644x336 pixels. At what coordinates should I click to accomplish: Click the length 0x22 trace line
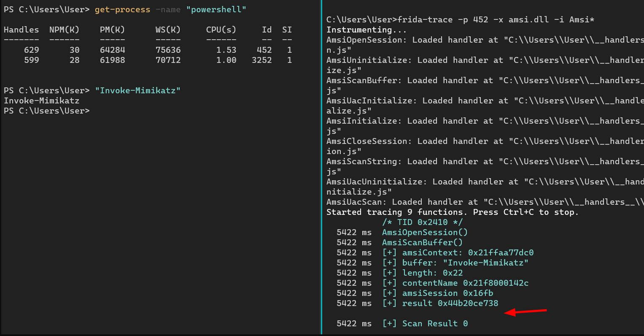point(422,273)
